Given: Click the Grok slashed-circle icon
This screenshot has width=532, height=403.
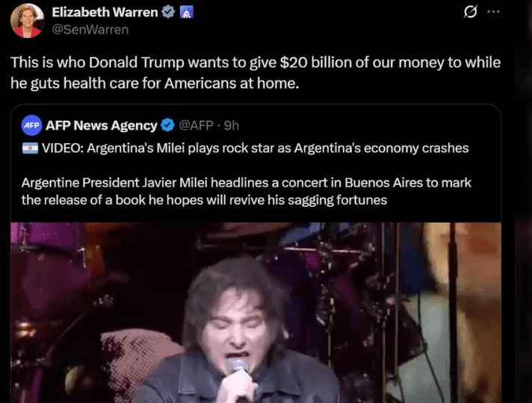Looking at the screenshot, I should (x=471, y=11).
